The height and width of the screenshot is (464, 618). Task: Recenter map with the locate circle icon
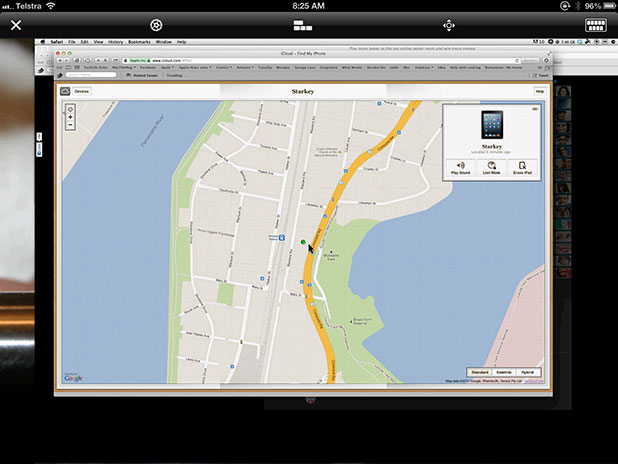point(70,109)
